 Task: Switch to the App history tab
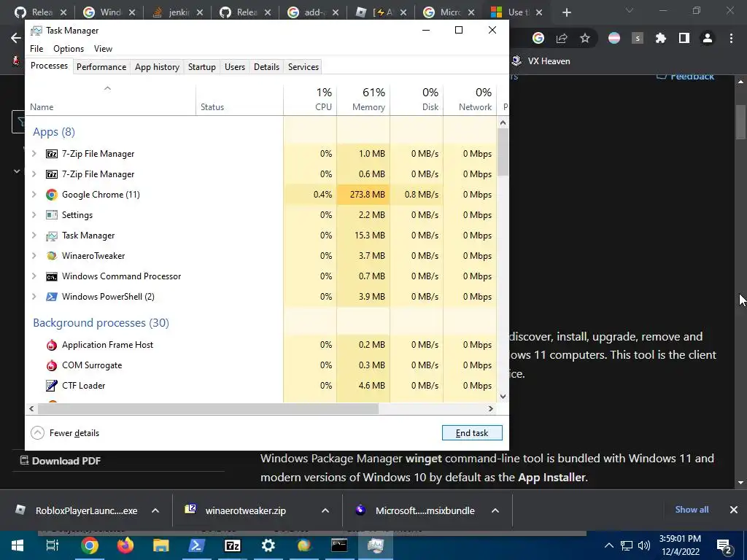pyautogui.click(x=158, y=67)
